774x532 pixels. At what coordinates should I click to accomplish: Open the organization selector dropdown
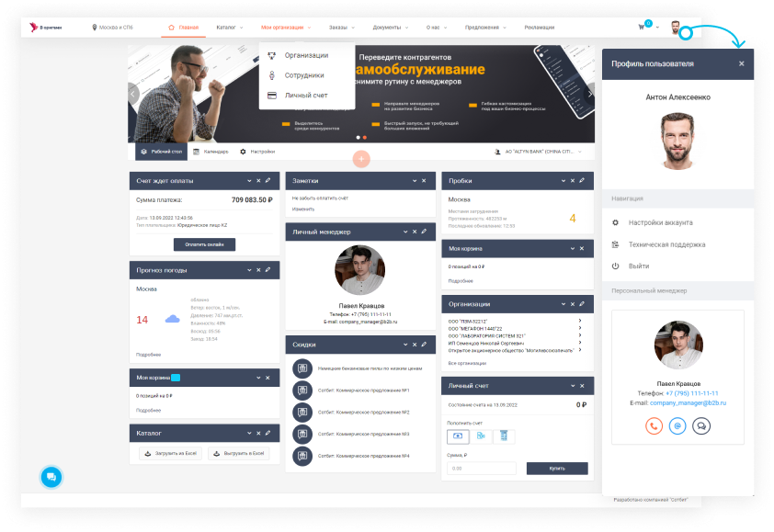click(542, 151)
